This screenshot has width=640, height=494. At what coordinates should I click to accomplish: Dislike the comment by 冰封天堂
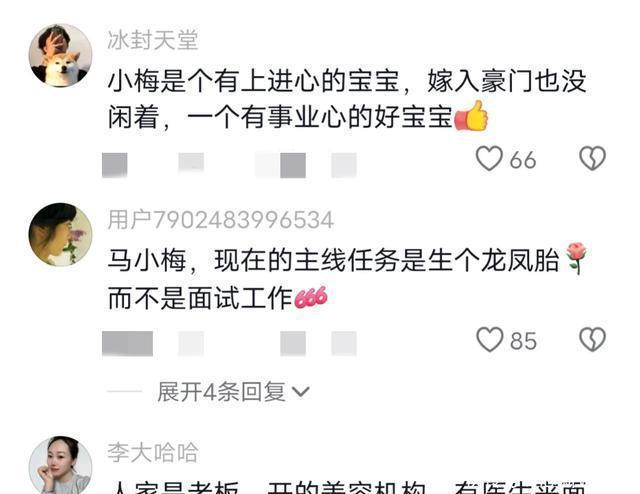(592, 158)
